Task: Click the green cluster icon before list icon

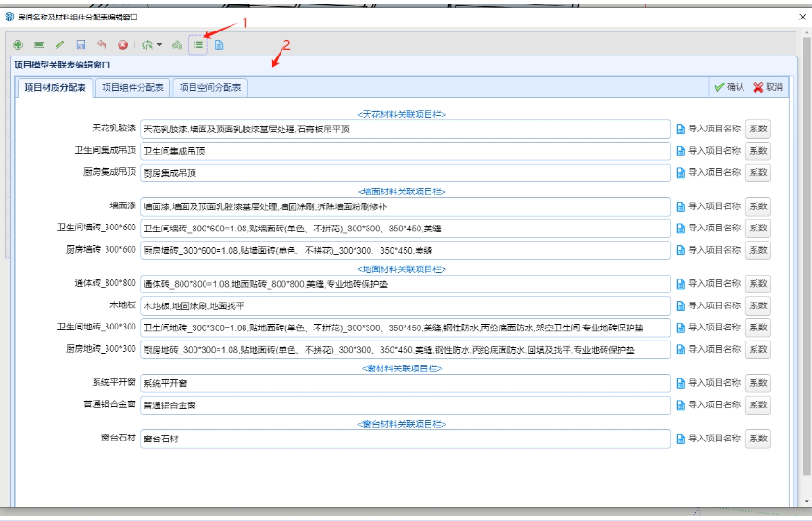Action: pos(178,44)
